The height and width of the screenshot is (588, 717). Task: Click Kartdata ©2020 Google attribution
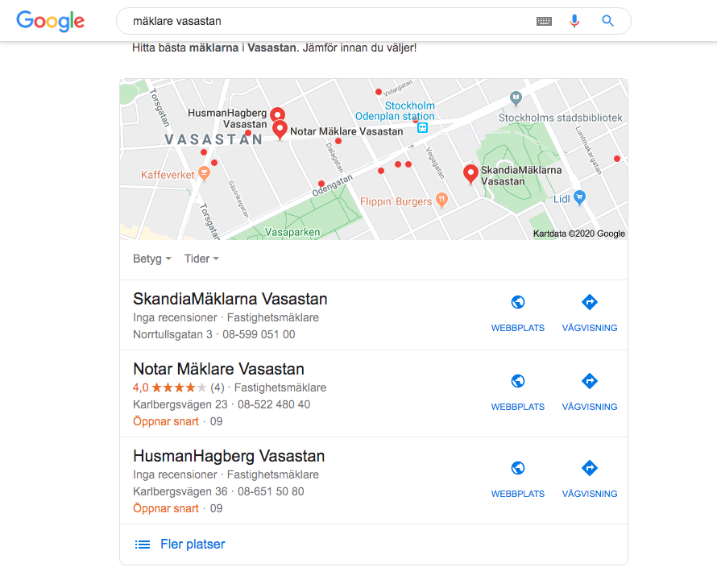pos(579,234)
